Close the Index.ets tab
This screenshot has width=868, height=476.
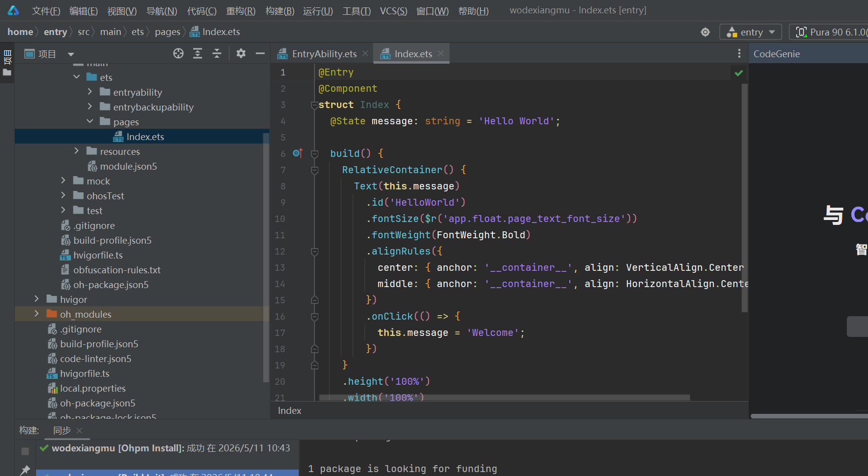[x=441, y=53]
